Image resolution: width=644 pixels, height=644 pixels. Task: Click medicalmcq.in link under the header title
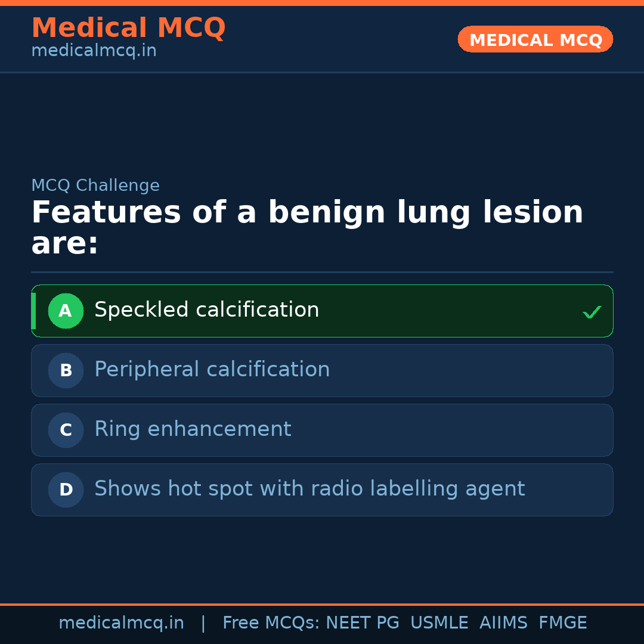point(94,51)
